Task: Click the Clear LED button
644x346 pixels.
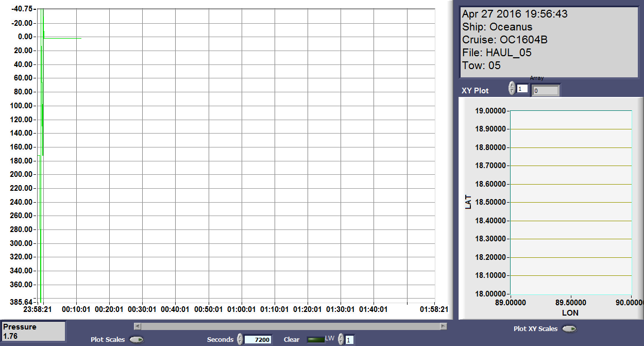Action: coord(315,339)
